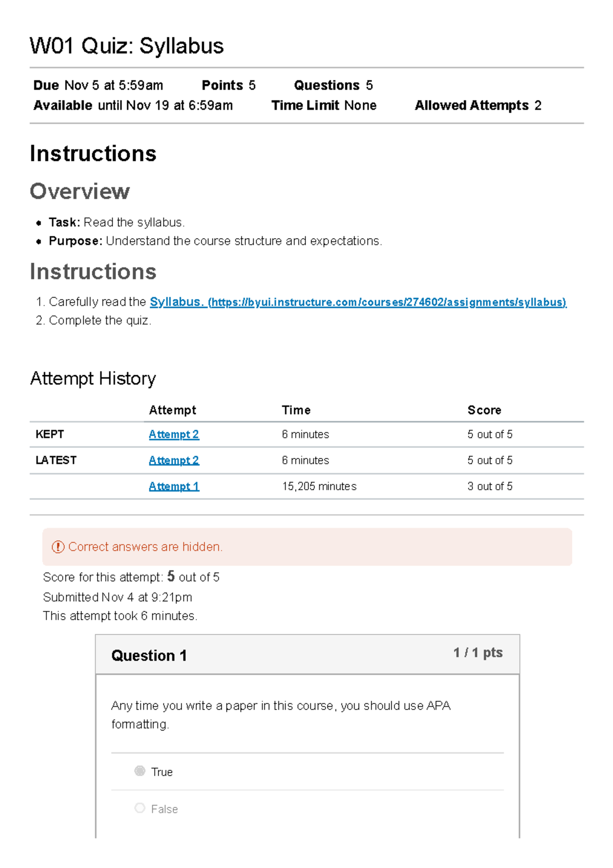Open Attempt 1 attempt details

(174, 486)
